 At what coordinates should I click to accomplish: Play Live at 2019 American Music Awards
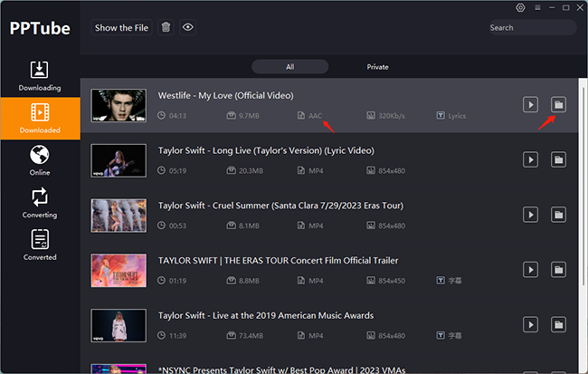pyautogui.click(x=530, y=324)
